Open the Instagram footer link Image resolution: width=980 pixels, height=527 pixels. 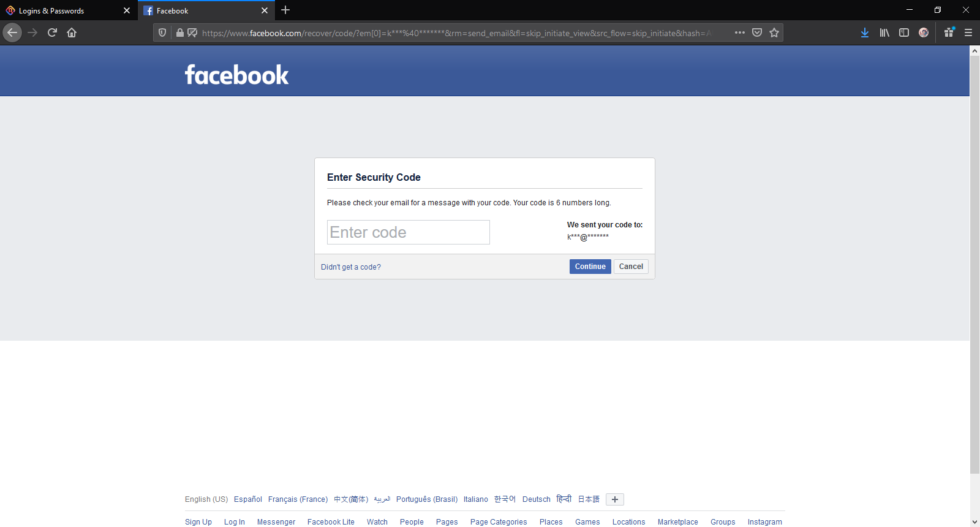[764, 522]
